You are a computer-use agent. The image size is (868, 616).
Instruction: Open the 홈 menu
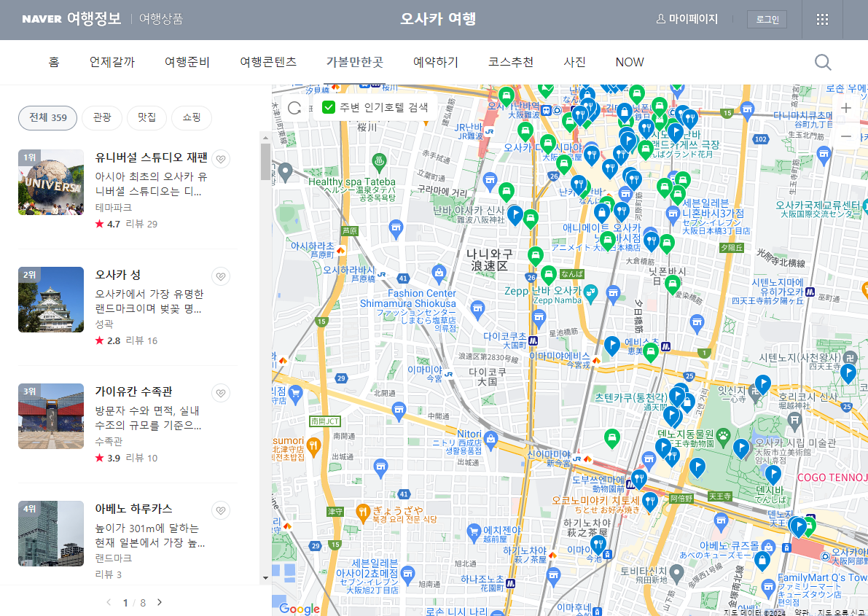[54, 62]
